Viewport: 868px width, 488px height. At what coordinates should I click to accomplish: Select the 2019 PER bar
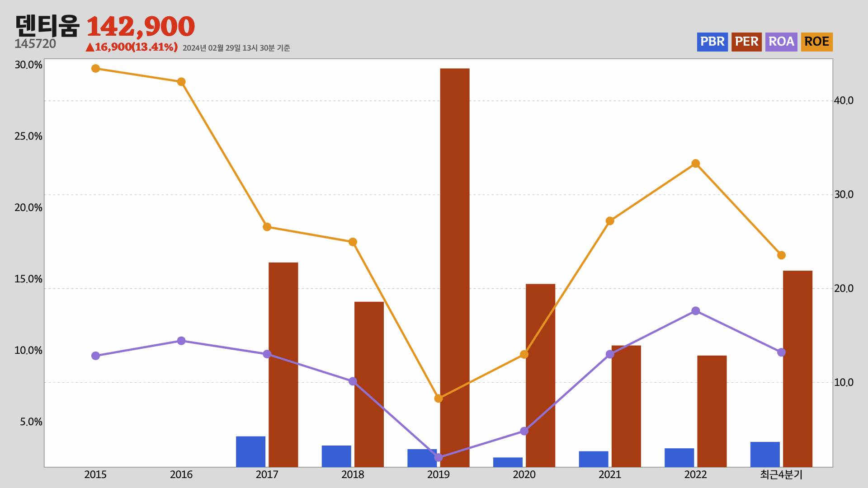point(455,267)
